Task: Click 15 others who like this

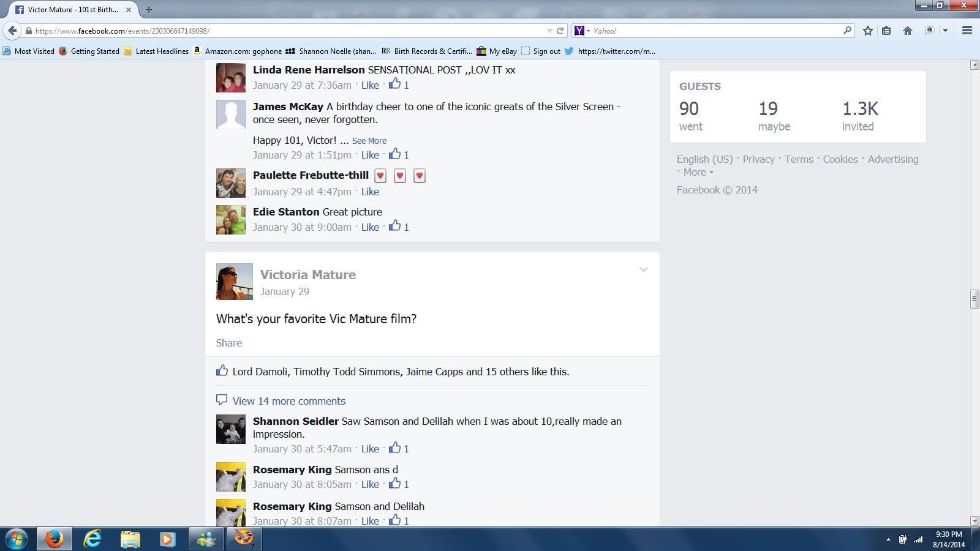Action: [505, 372]
